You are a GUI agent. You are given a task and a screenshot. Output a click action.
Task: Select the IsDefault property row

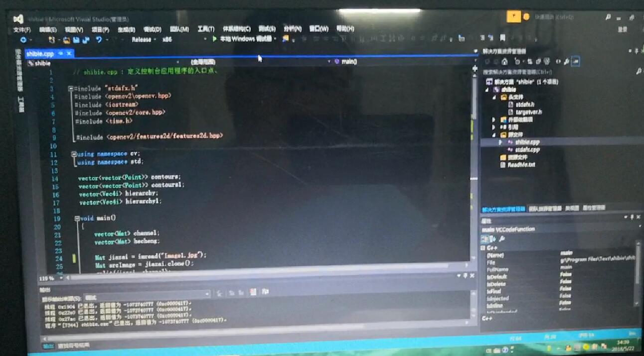pos(558,277)
